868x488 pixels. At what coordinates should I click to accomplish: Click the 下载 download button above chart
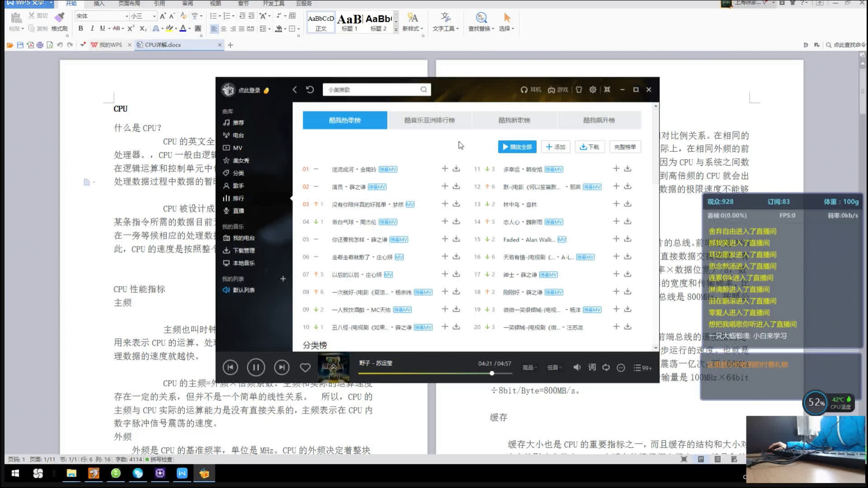(x=590, y=147)
